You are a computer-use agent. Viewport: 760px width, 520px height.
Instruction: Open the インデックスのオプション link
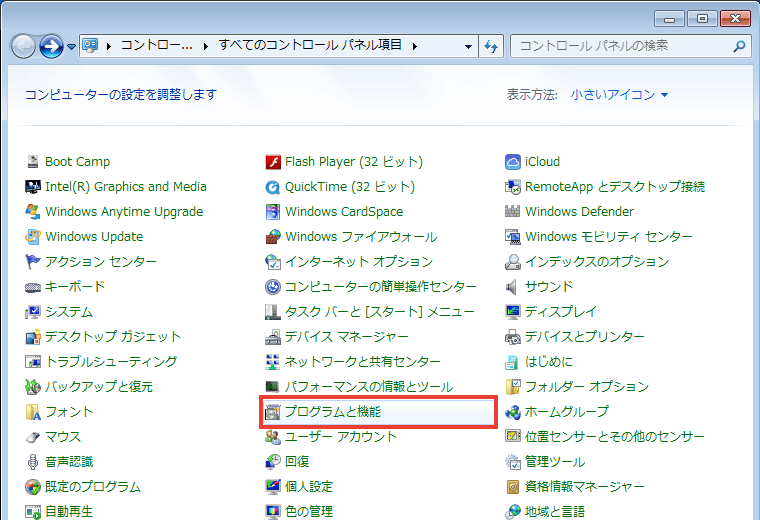point(597,262)
